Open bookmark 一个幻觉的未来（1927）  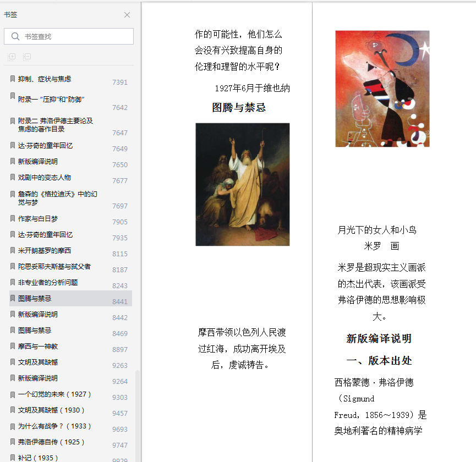[54, 394]
